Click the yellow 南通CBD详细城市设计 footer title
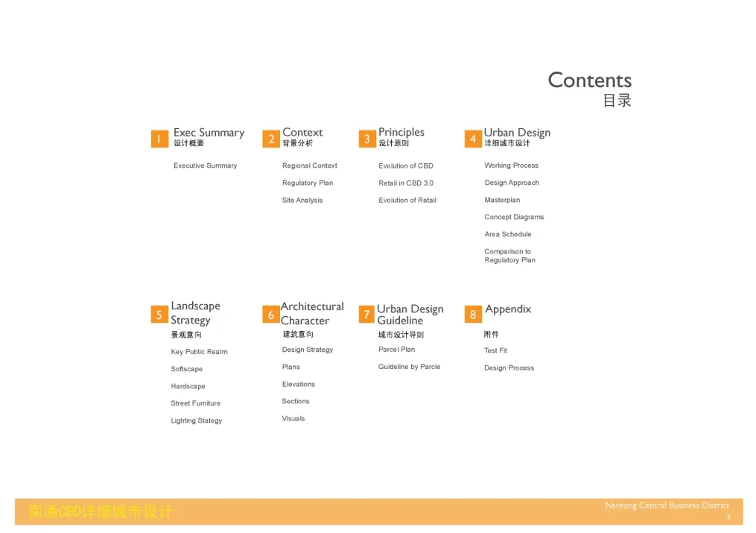The height and width of the screenshot is (533, 756). pos(101,512)
